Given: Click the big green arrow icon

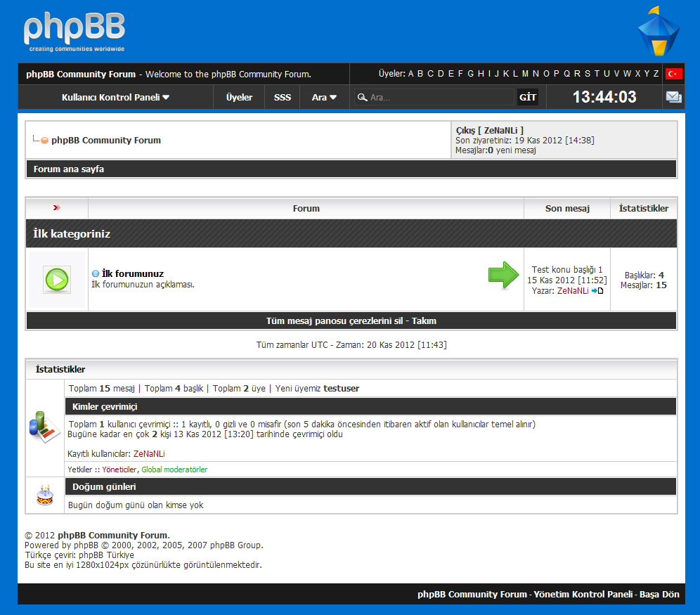Looking at the screenshot, I should click(x=504, y=276).
